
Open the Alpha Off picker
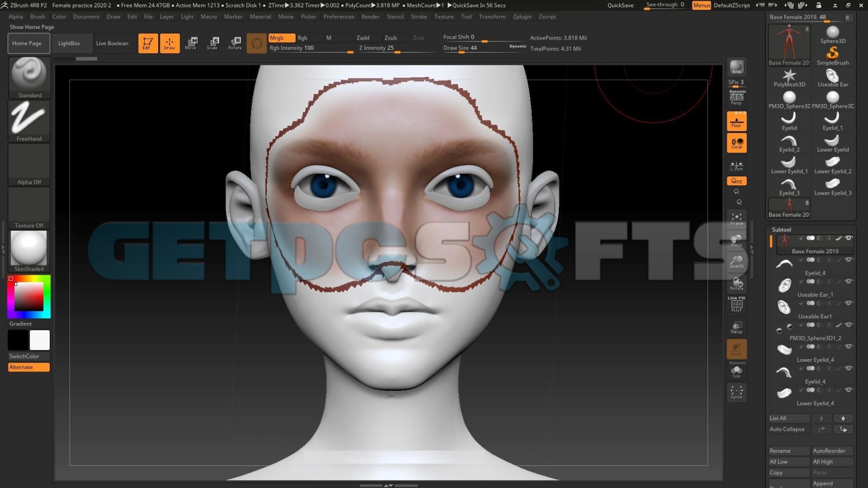pos(29,165)
